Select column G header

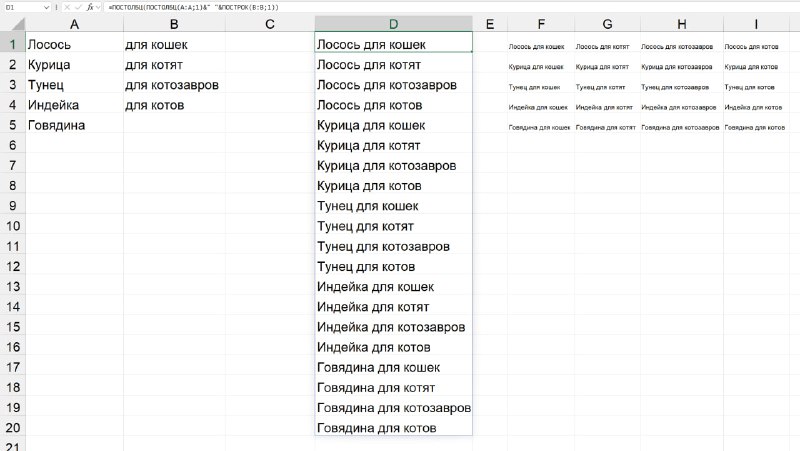(x=607, y=24)
